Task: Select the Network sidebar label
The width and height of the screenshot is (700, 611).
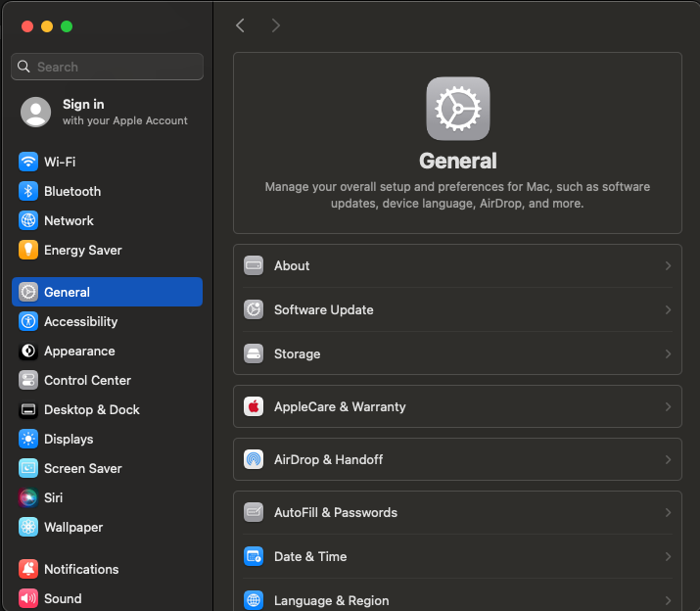Action: (69, 220)
